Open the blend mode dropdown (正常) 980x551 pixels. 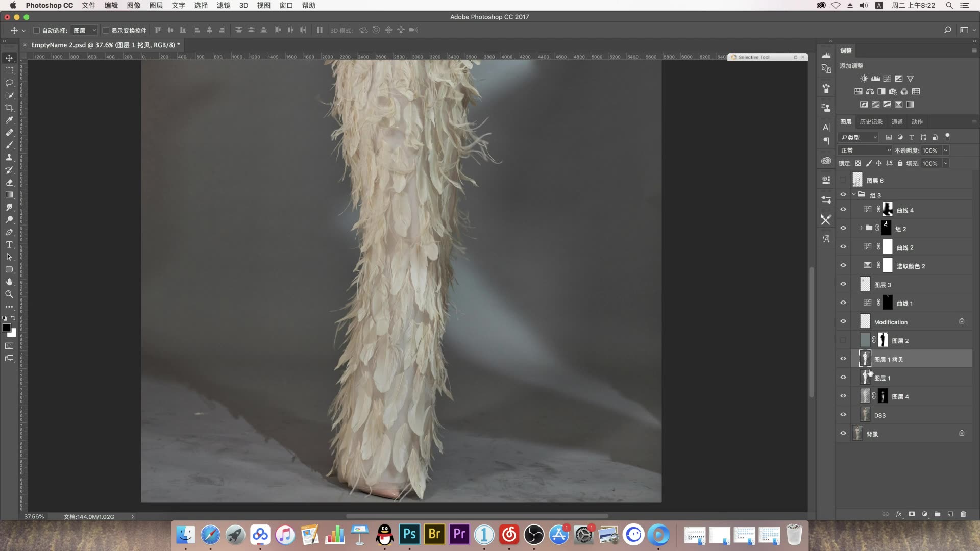point(865,151)
